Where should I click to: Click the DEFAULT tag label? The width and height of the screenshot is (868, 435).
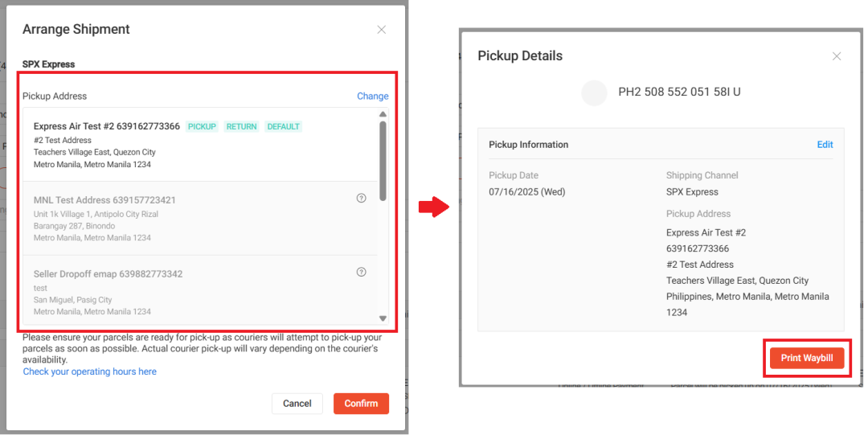[x=283, y=126]
